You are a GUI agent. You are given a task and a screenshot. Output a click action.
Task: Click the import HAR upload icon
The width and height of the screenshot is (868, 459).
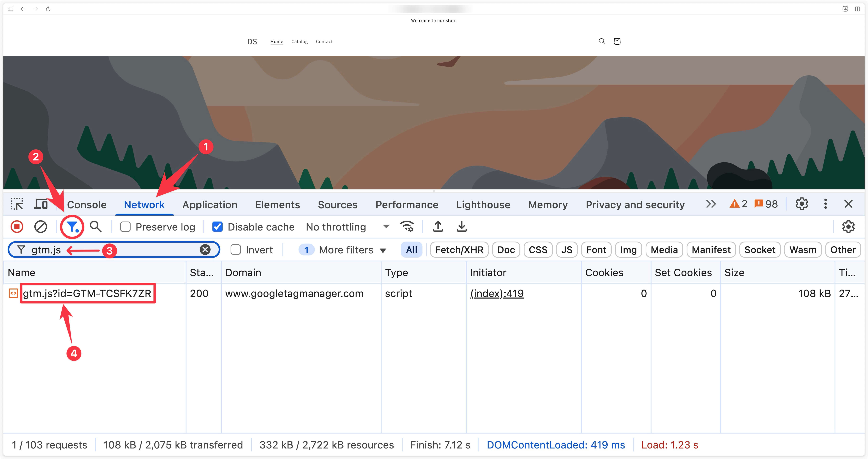[x=438, y=227]
